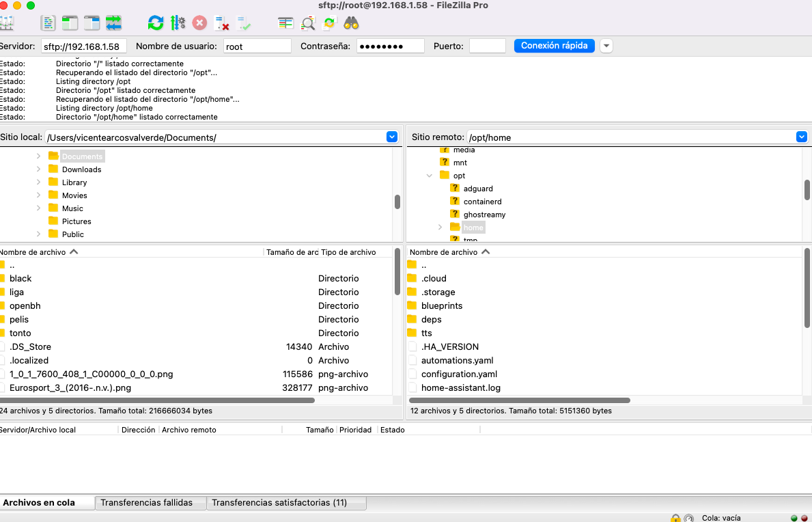Click the synchronized browsing icon
812x522 pixels.
(x=330, y=23)
